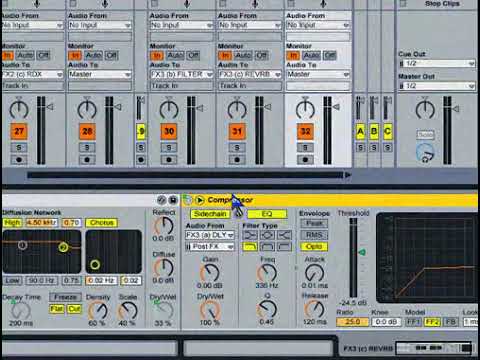Click the Compressor sidechain fold triangle
This screenshot has width=480, height=360.
coord(200,200)
